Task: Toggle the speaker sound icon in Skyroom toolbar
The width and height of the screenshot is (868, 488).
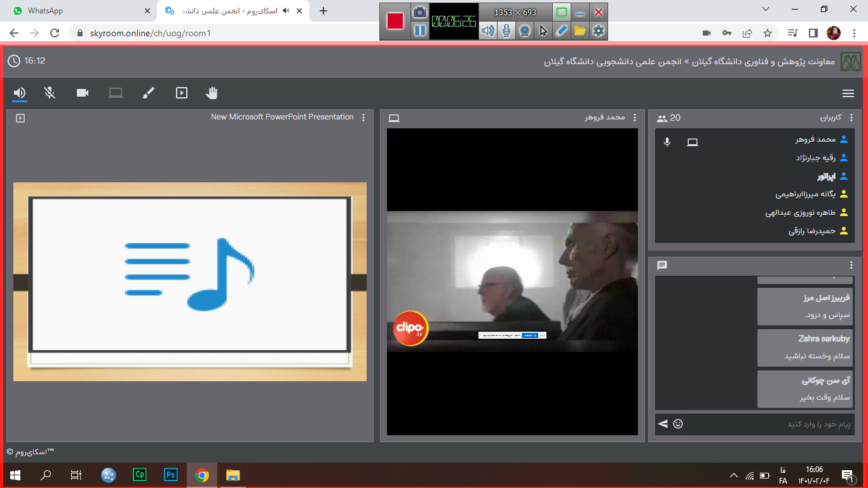Action: 20,93
